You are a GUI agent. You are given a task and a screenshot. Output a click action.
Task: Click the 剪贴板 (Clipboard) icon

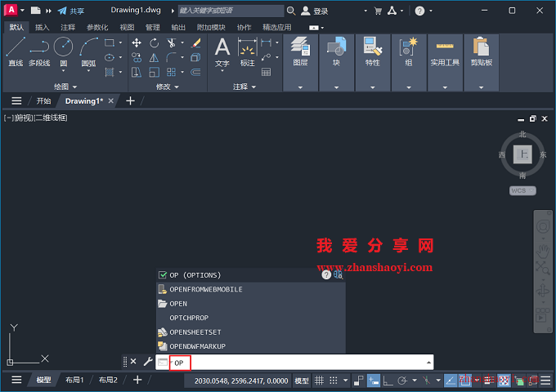(481, 50)
